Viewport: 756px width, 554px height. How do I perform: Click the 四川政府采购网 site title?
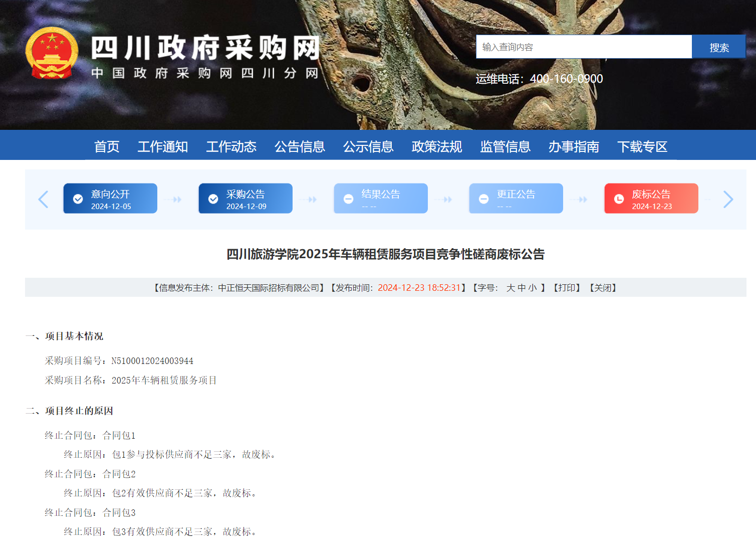click(205, 48)
